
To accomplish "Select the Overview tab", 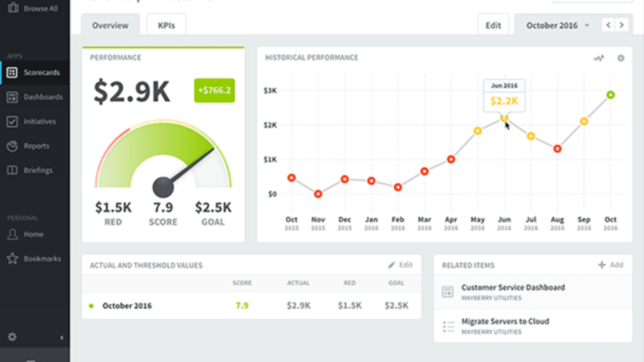I will [110, 26].
